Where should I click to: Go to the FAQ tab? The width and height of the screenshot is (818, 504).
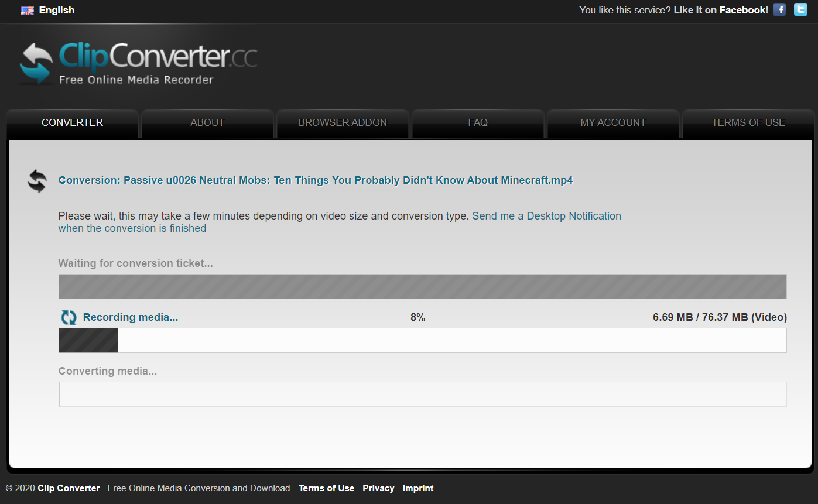(478, 123)
